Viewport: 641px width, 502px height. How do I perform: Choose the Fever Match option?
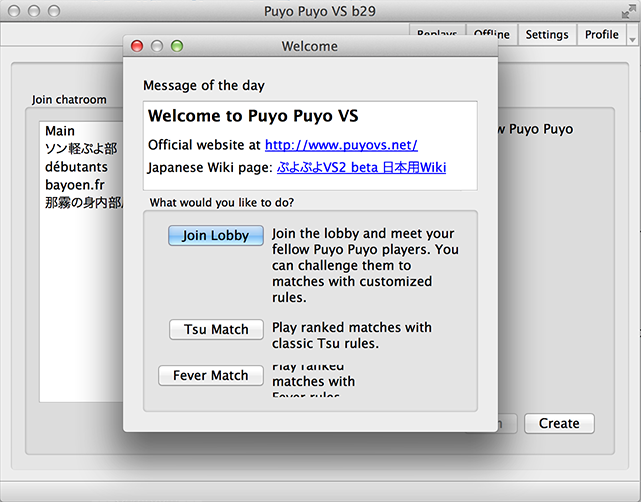[211, 376]
